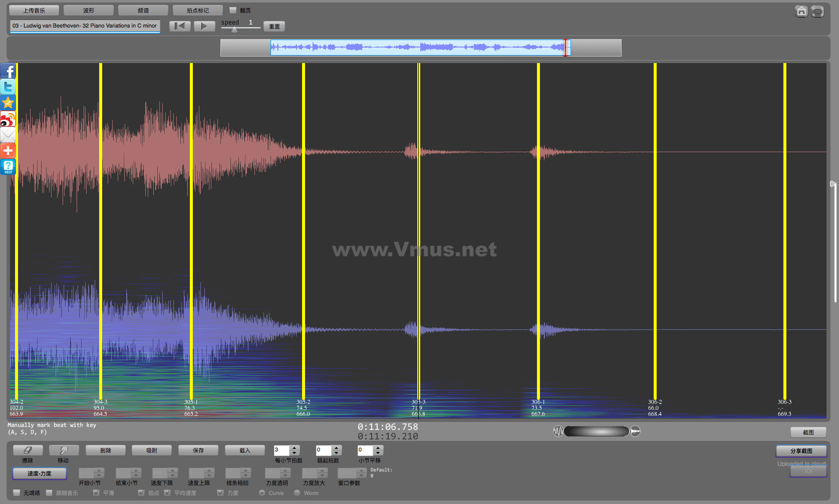The height and width of the screenshot is (504, 839).
Task: Click the track title field showing Beethoven Variations
Action: (85, 26)
